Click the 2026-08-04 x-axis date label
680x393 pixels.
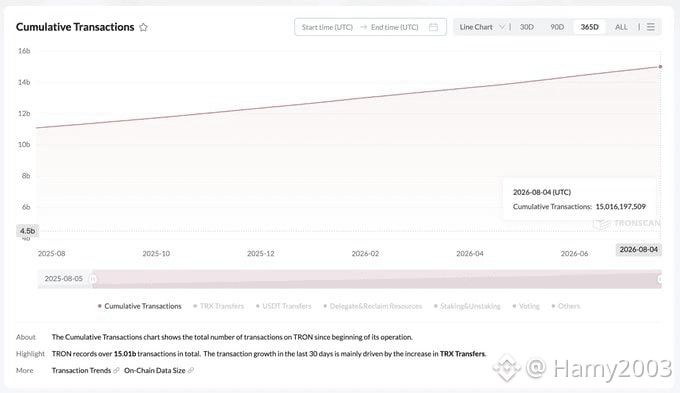[x=638, y=249]
